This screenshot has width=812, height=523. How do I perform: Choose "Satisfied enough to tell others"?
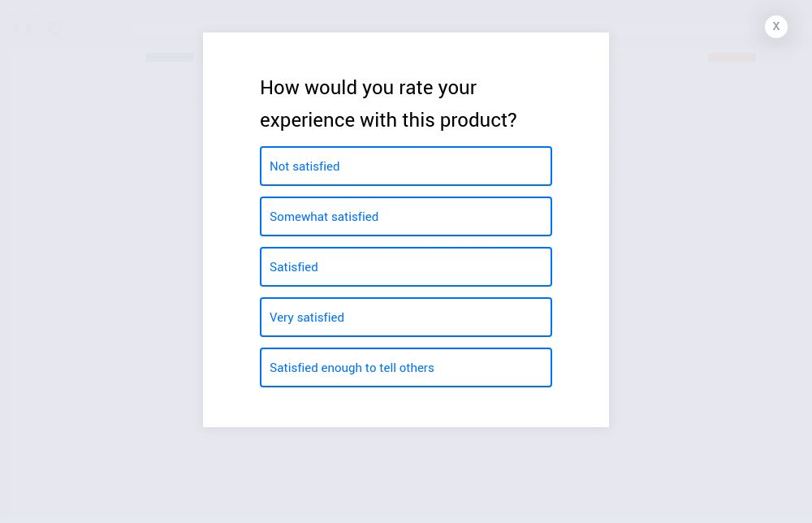tap(406, 367)
